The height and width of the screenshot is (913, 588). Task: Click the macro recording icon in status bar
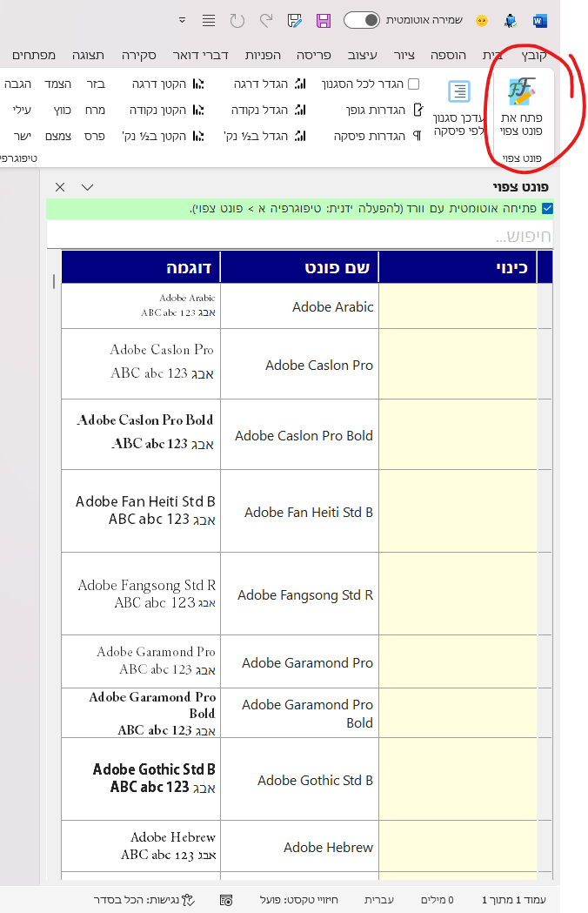[x=226, y=900]
